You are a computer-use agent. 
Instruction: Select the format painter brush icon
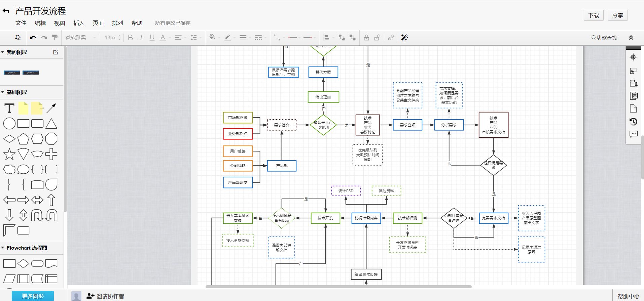pos(55,37)
